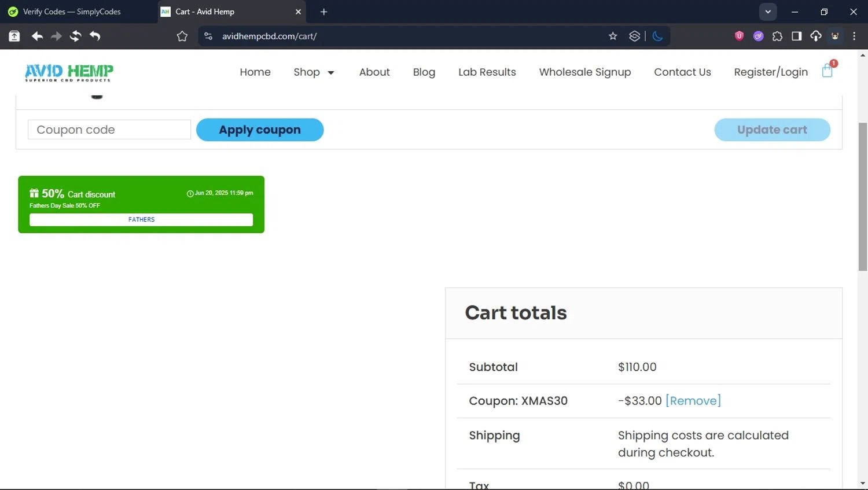Click the -$33.00 discount amount
Viewport: 868px width, 490px height.
640,400
